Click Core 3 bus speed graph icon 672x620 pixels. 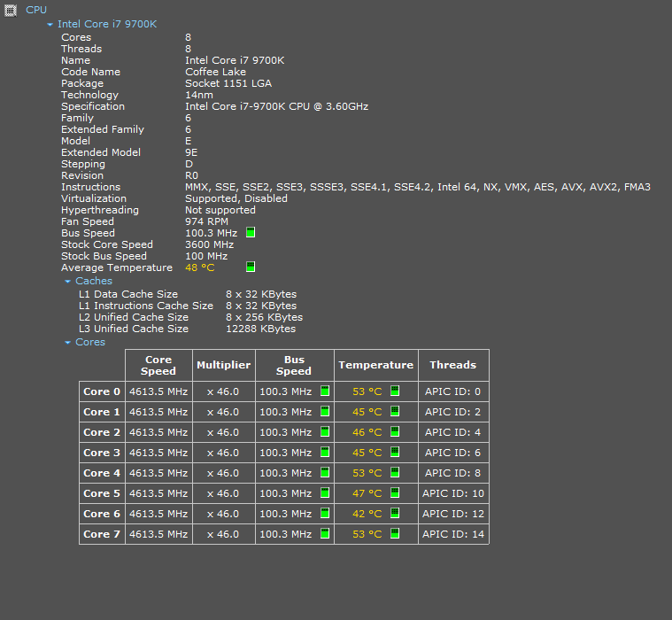click(x=325, y=452)
